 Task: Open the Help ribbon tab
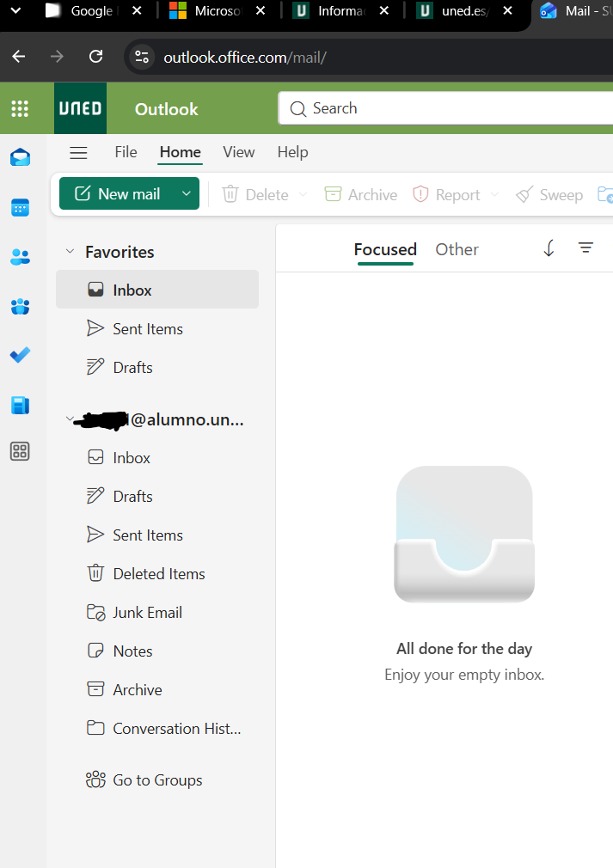(292, 152)
